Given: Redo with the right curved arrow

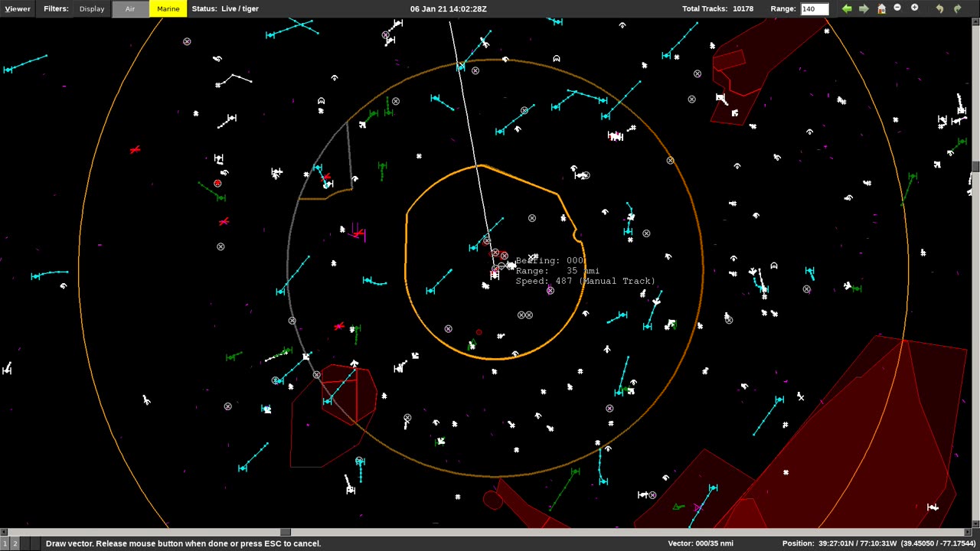Looking at the screenshot, I should click(957, 8).
